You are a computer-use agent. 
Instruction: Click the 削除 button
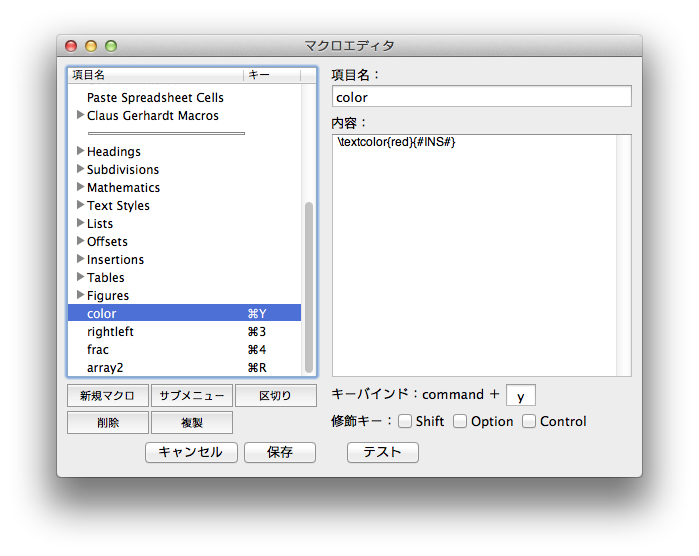[x=107, y=422]
